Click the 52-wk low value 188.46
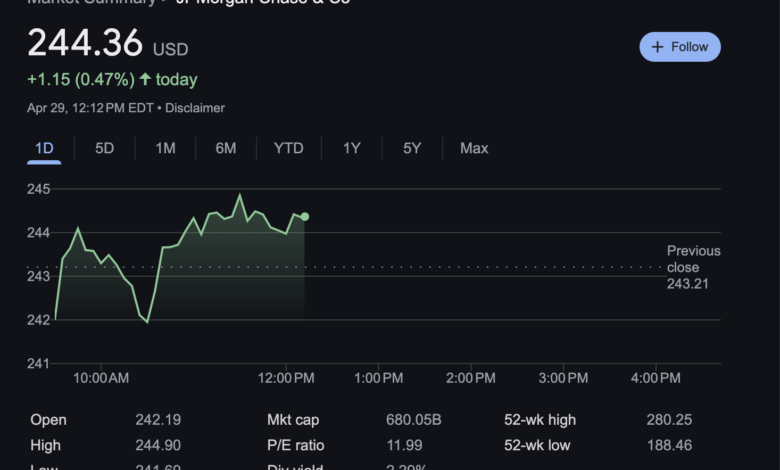The image size is (780, 470). tap(669, 445)
